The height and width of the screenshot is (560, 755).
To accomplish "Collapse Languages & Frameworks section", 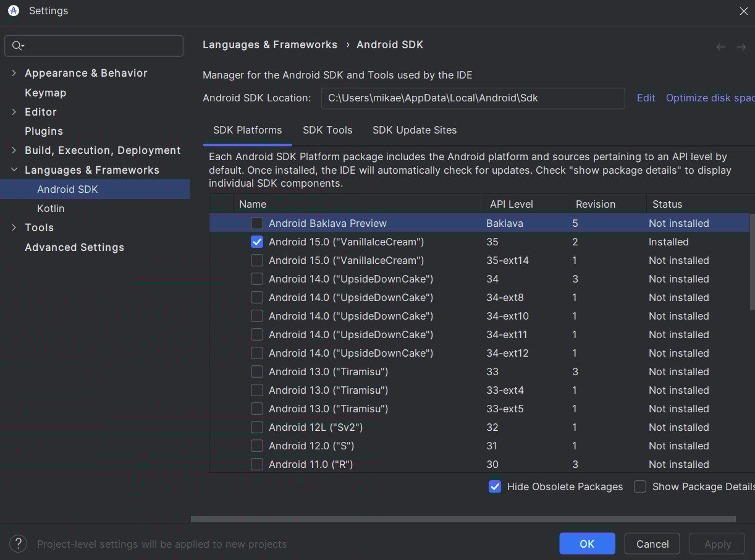I will (14, 170).
